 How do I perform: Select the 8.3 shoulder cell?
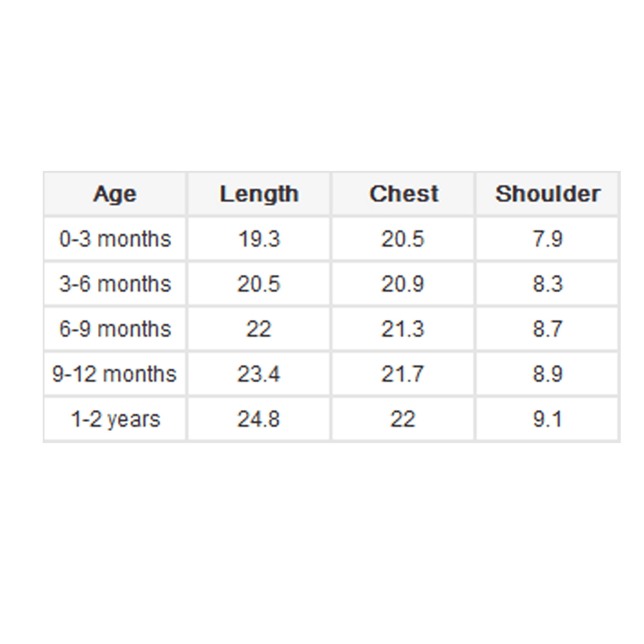(x=548, y=284)
